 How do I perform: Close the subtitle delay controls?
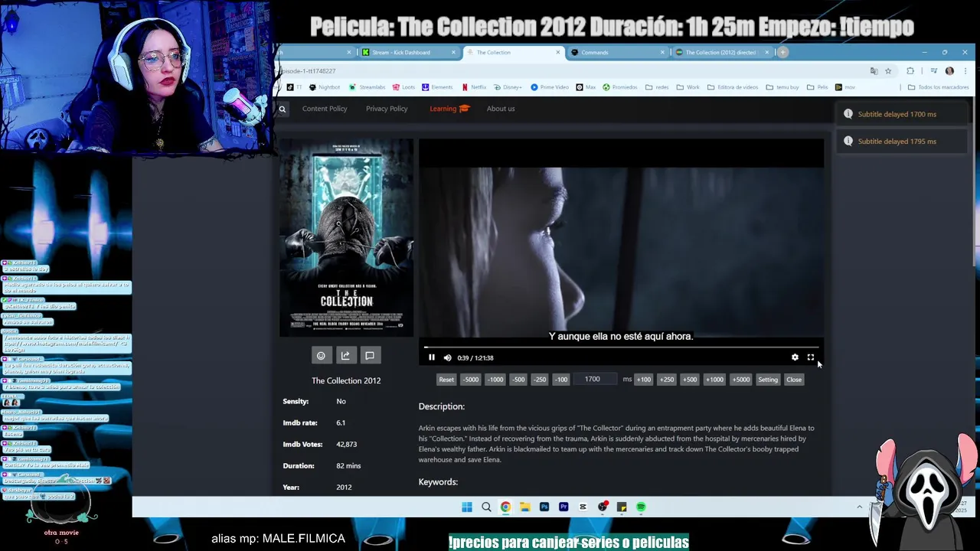pos(794,380)
